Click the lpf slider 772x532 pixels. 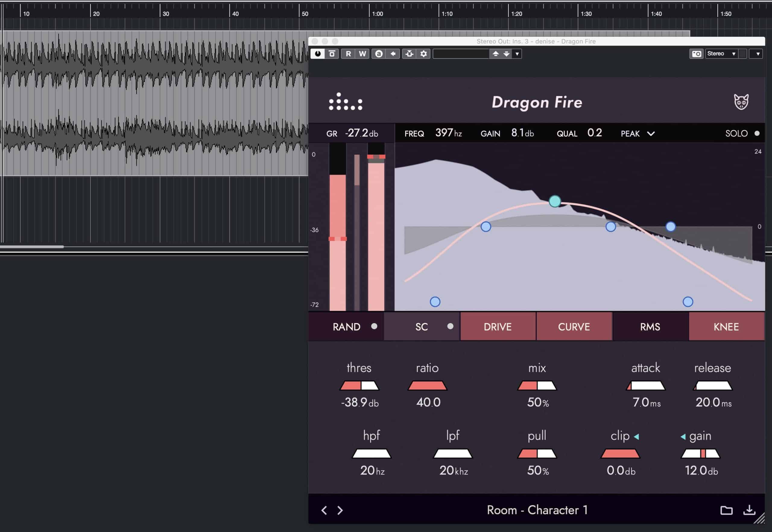[x=453, y=454]
